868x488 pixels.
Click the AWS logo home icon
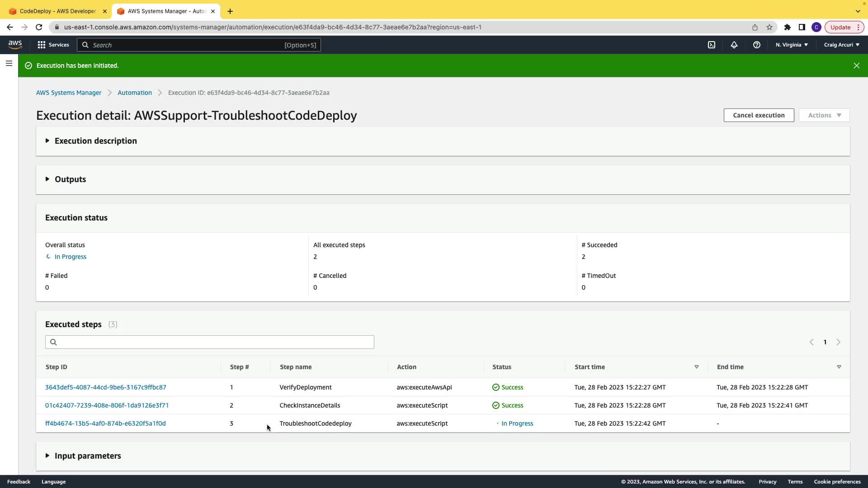15,45
